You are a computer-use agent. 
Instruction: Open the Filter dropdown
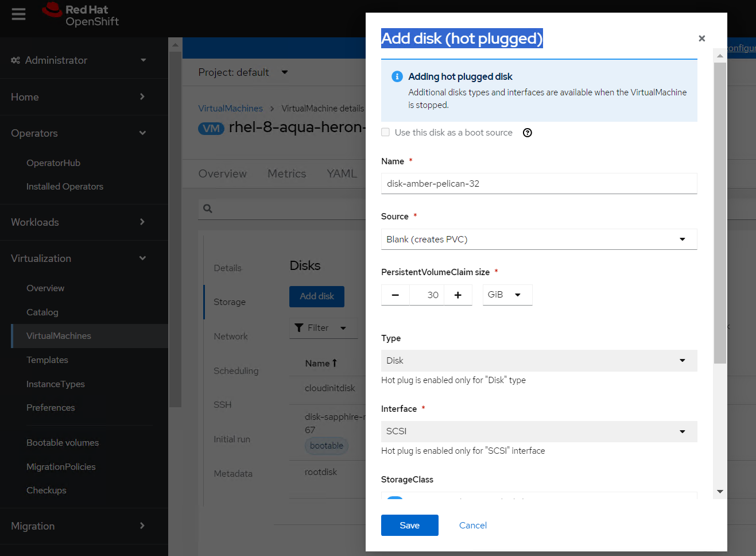point(323,328)
